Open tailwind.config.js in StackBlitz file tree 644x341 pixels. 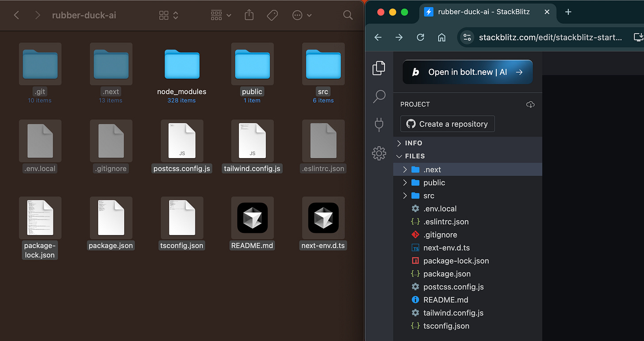point(468,313)
